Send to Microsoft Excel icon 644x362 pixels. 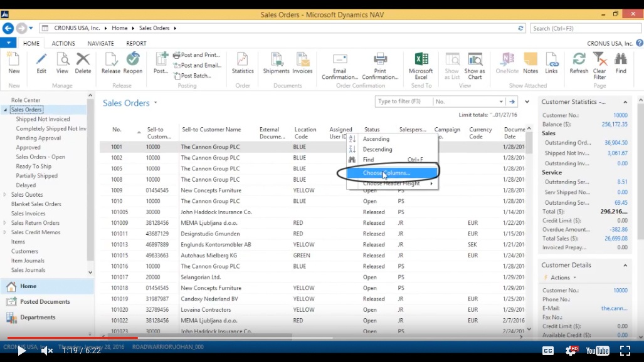click(421, 59)
